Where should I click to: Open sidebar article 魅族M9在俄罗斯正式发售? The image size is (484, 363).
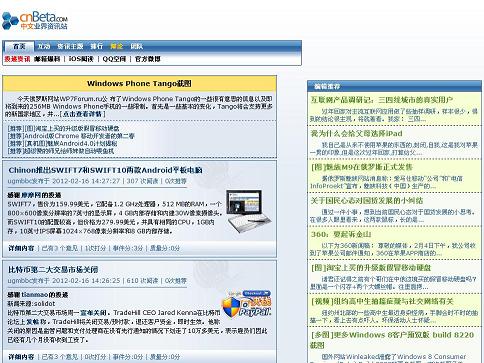(x=362, y=167)
